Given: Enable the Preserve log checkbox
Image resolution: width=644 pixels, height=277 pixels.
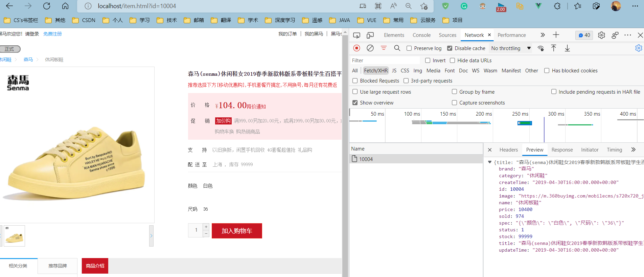Looking at the screenshot, I should tap(409, 48).
